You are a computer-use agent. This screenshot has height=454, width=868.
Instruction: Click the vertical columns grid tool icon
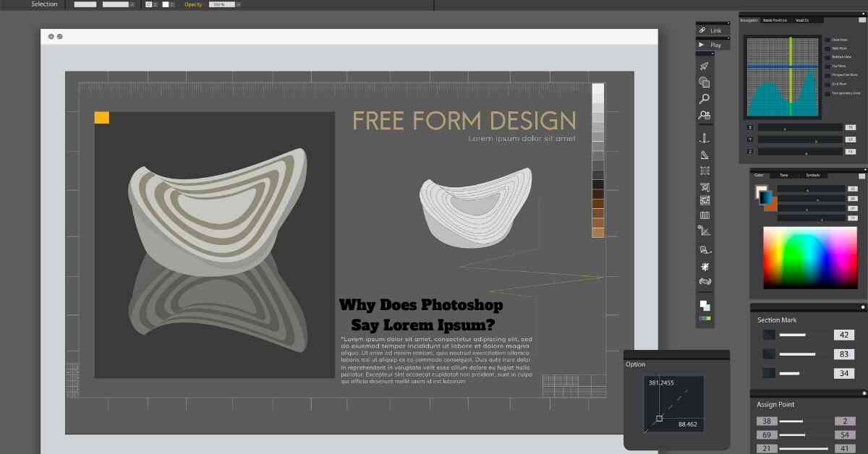click(704, 215)
